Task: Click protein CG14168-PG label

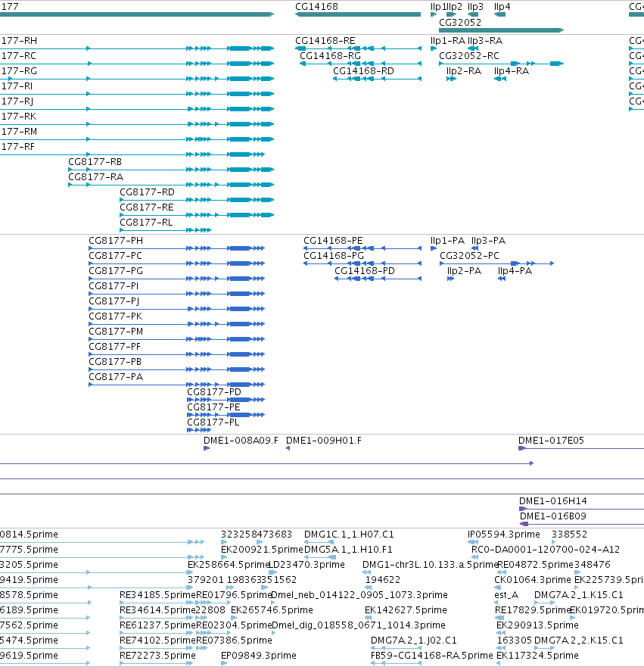Action: [334, 256]
